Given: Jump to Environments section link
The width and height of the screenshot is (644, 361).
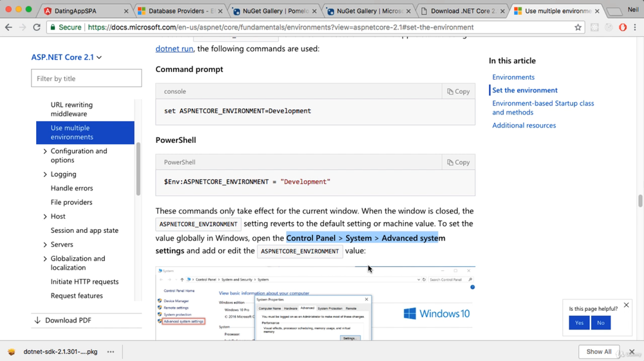Looking at the screenshot, I should pyautogui.click(x=513, y=77).
